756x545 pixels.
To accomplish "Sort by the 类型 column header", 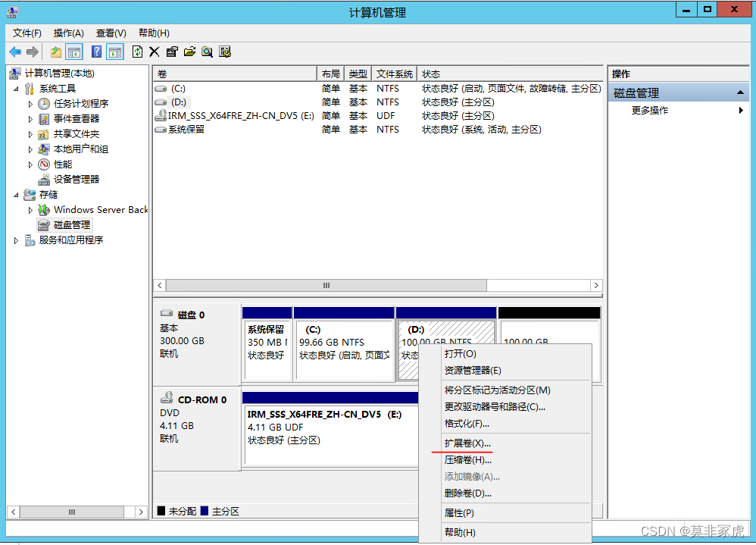I will [358, 74].
